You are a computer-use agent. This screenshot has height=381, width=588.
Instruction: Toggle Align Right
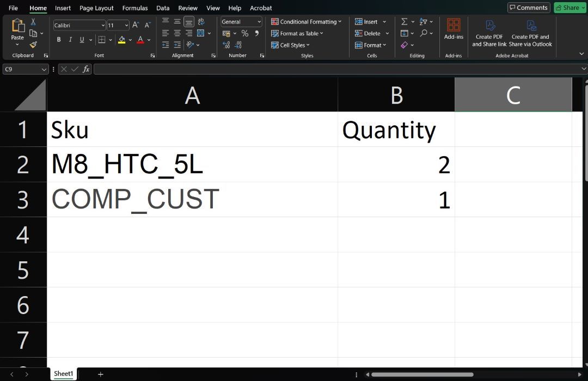(189, 33)
